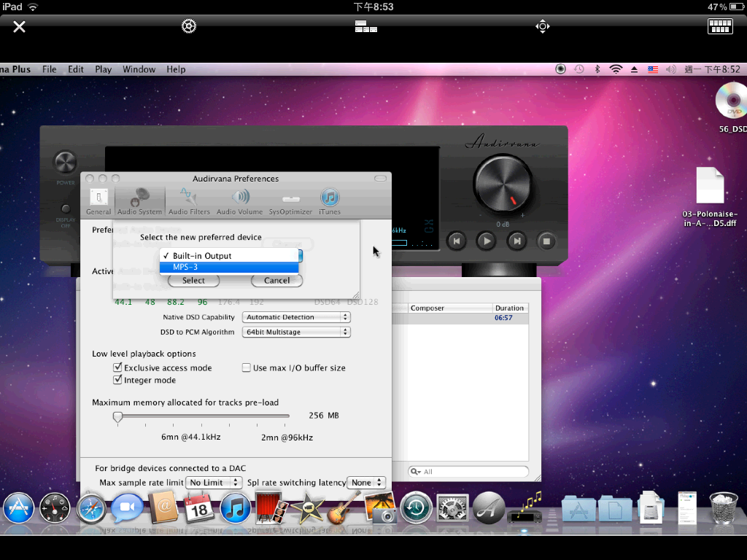Viewport: 747px width, 560px height.
Task: Open the Play menu
Action: click(x=103, y=69)
